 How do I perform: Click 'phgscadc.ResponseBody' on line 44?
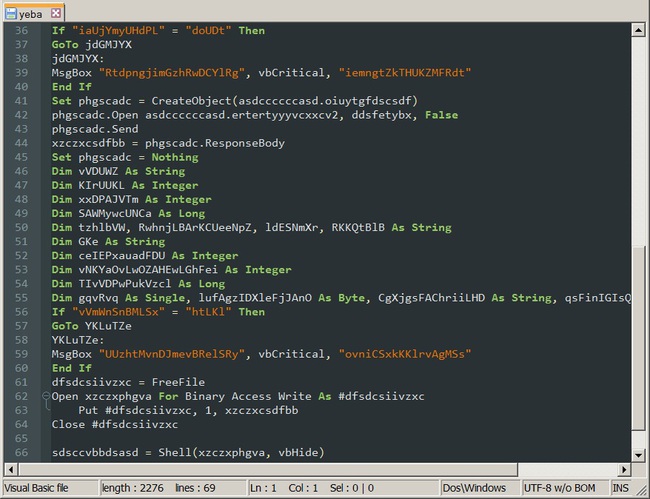(215, 143)
